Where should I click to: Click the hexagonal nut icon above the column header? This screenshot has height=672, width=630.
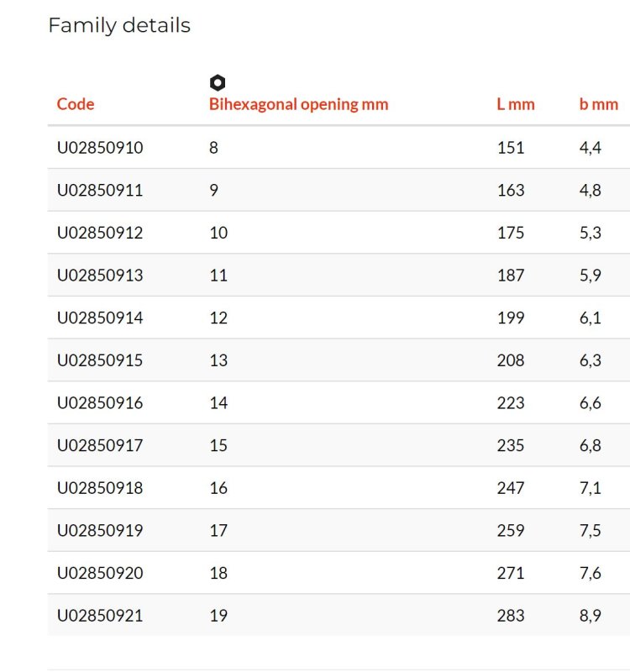click(x=218, y=82)
